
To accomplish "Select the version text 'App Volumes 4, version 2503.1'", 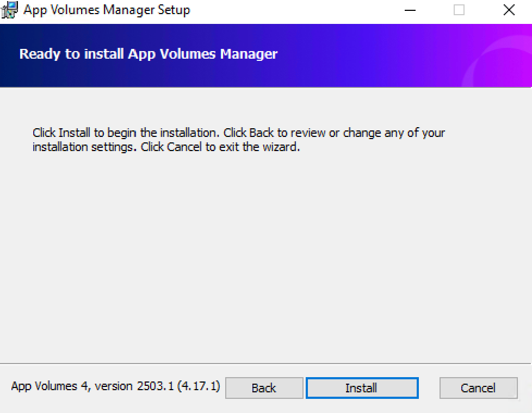I will coord(92,386).
